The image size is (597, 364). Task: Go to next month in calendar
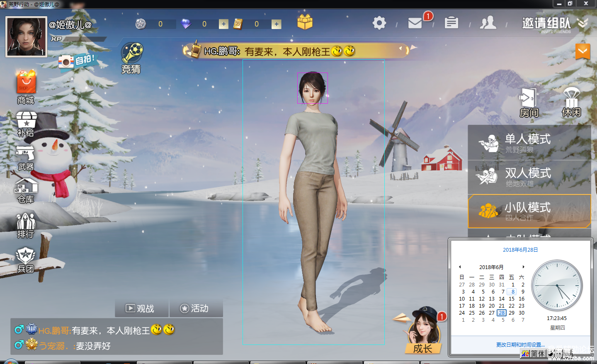click(524, 267)
